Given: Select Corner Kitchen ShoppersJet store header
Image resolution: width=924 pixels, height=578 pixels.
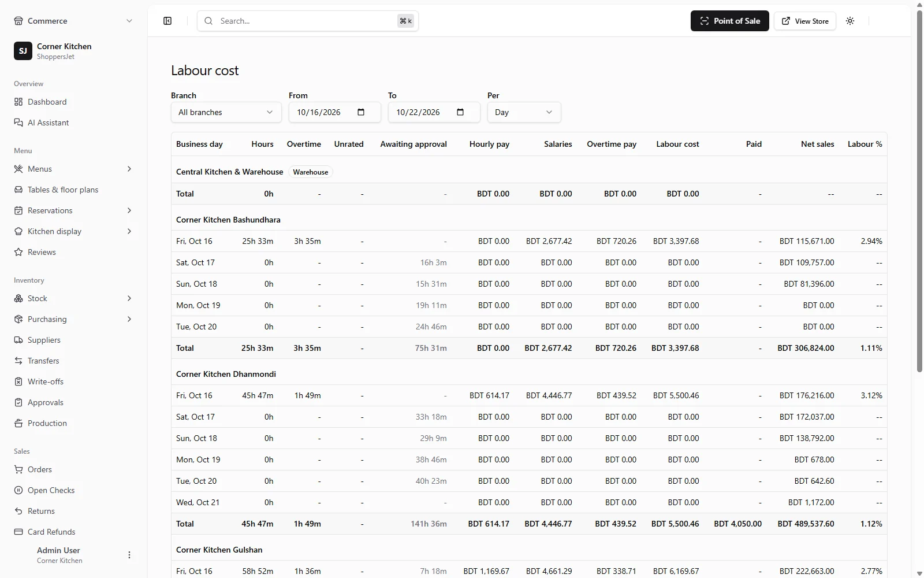Looking at the screenshot, I should (73, 51).
